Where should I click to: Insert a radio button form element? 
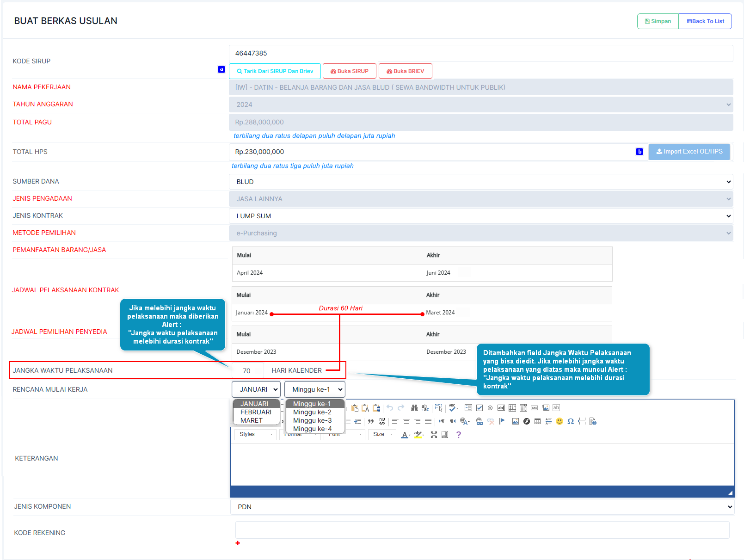tap(490, 408)
